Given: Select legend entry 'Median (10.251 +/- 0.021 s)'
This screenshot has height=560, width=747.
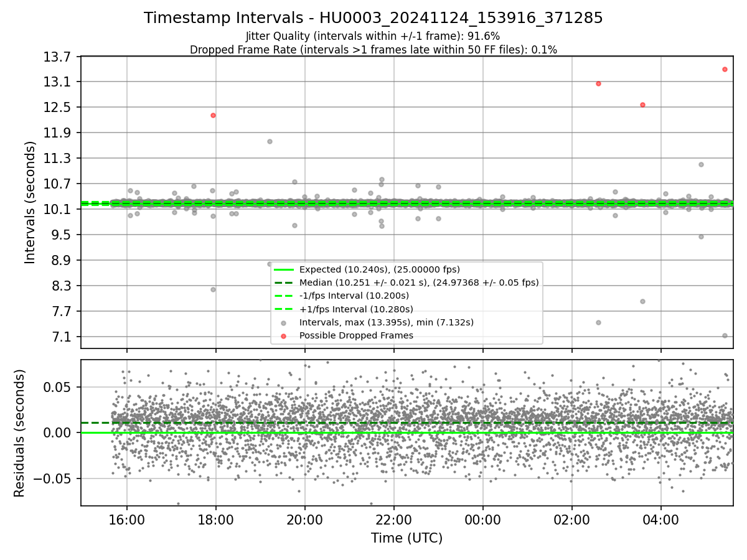Looking at the screenshot, I should [x=419, y=282].
